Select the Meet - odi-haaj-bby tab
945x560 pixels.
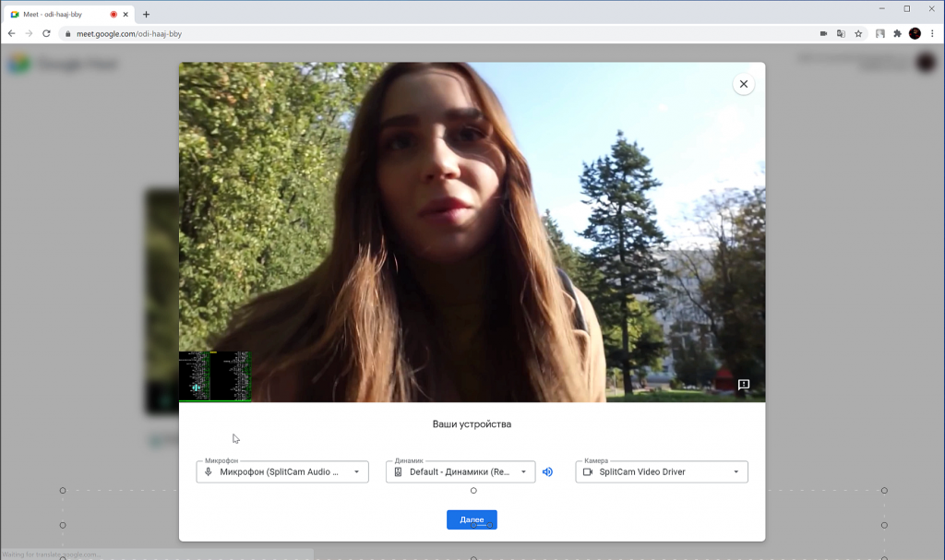click(x=69, y=15)
